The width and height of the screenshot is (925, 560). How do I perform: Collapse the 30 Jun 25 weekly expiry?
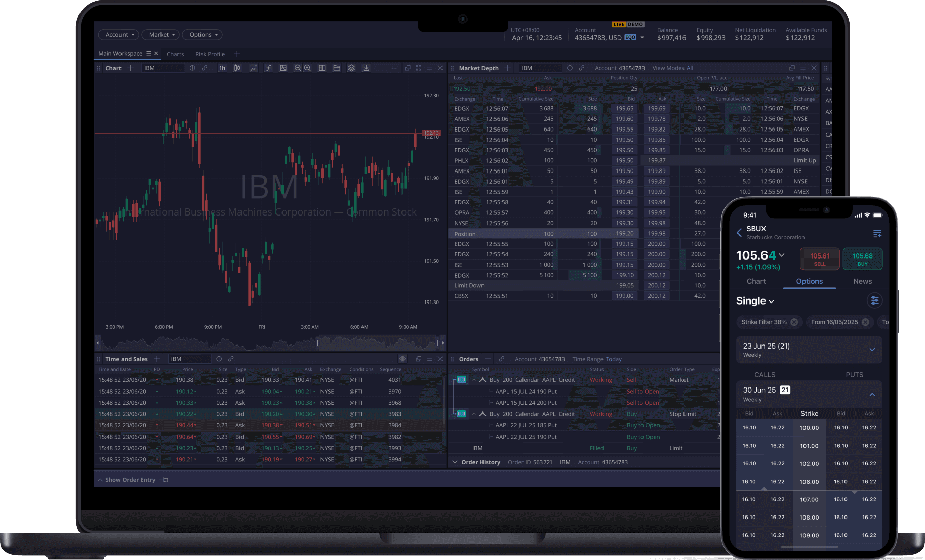pos(809,394)
